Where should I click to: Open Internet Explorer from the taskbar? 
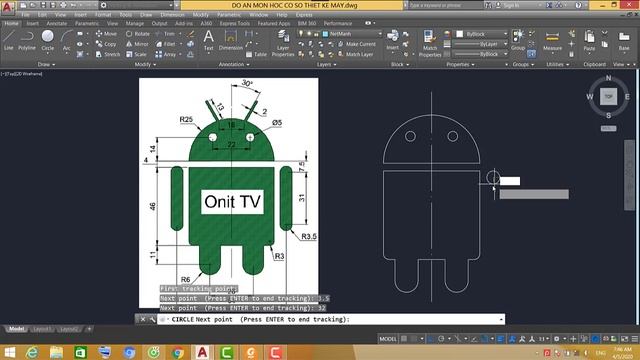tap(32, 352)
